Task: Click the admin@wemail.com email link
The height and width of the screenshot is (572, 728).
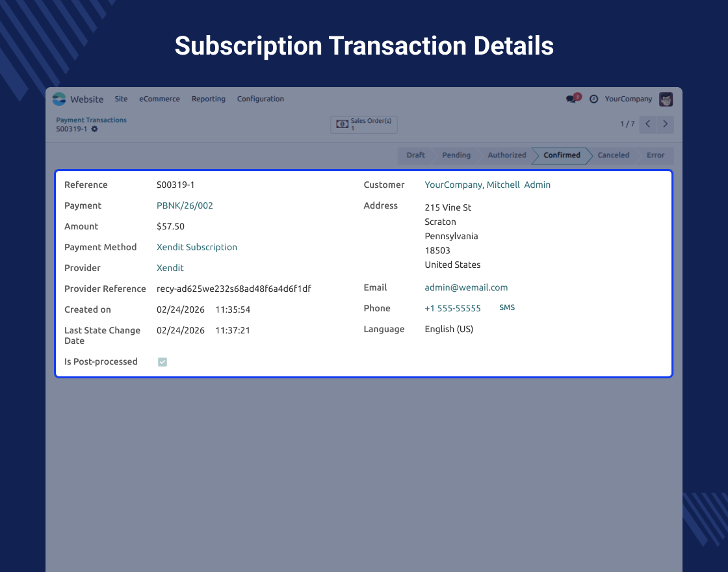Action: pyautogui.click(x=466, y=287)
